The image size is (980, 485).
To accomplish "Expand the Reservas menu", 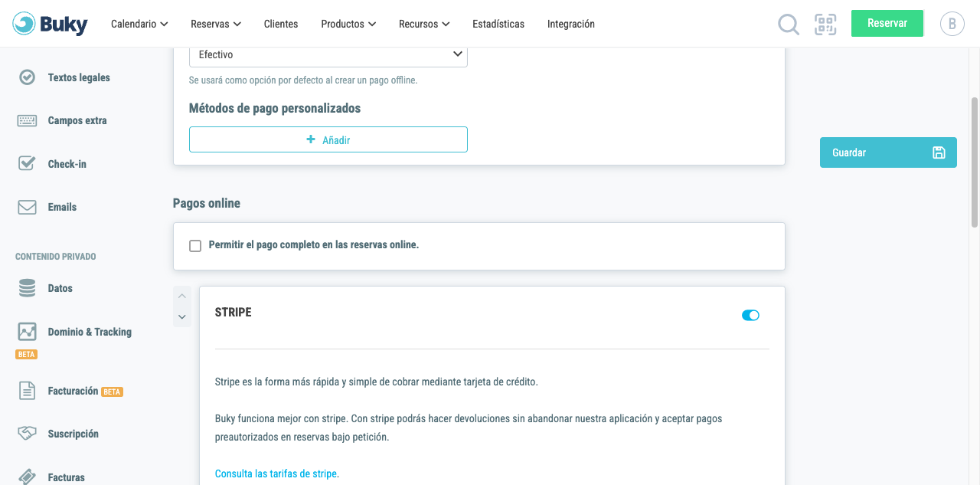I will tap(216, 24).
